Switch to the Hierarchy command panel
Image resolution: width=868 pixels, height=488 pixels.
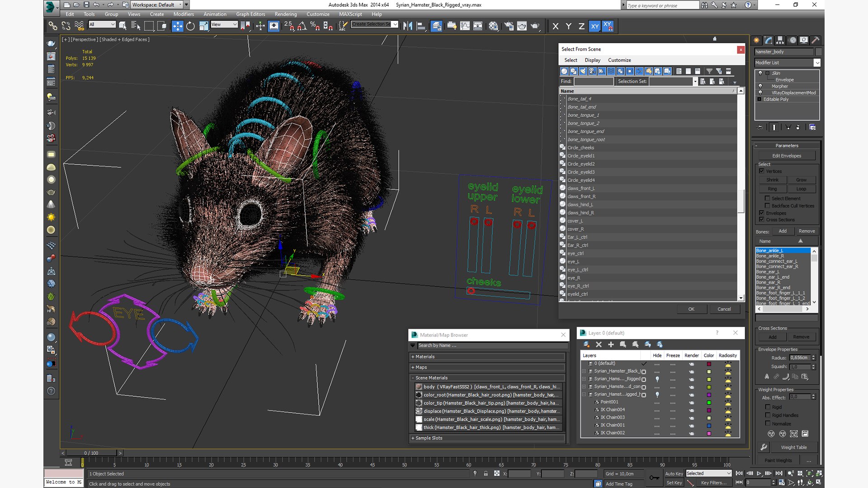(x=780, y=40)
